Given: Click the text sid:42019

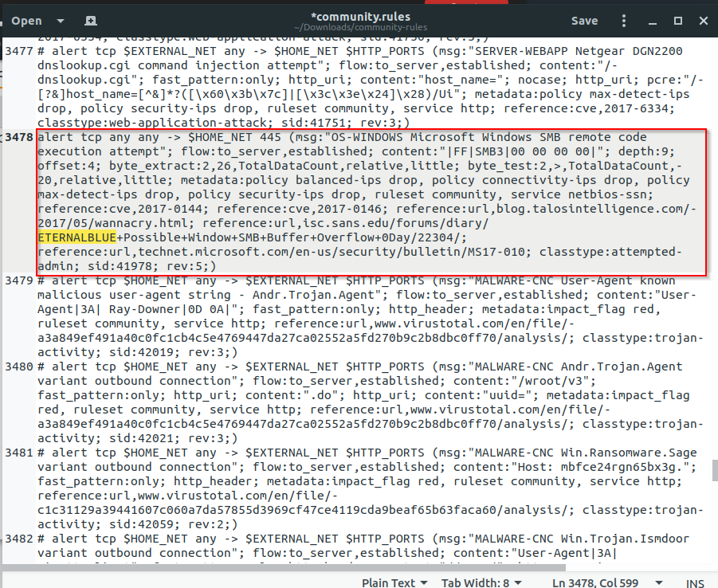Looking at the screenshot, I should coord(141,352).
